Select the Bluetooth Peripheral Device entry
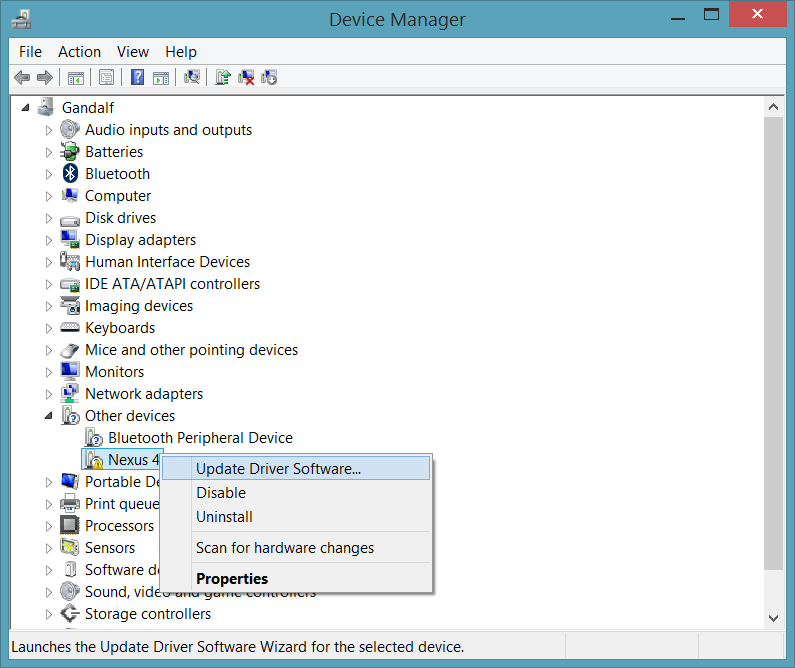Image resolution: width=795 pixels, height=668 pixels. click(x=200, y=438)
